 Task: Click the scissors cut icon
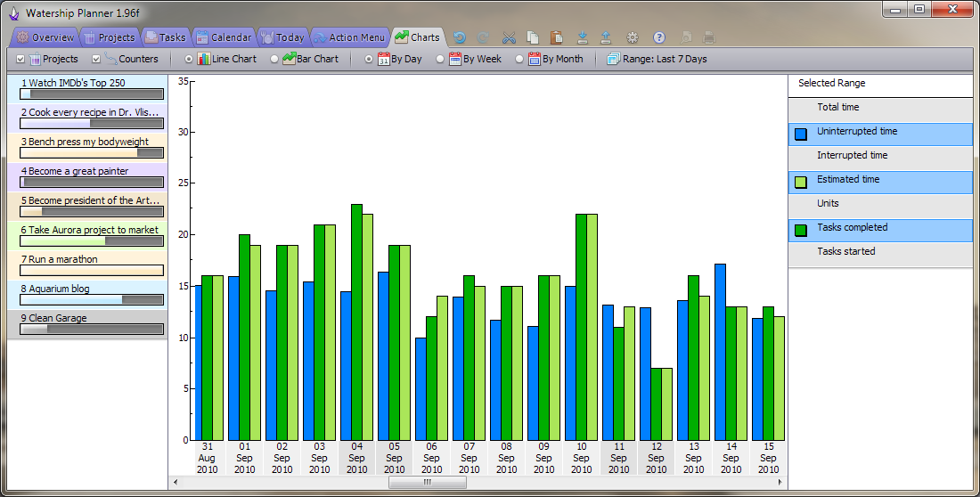pos(509,37)
